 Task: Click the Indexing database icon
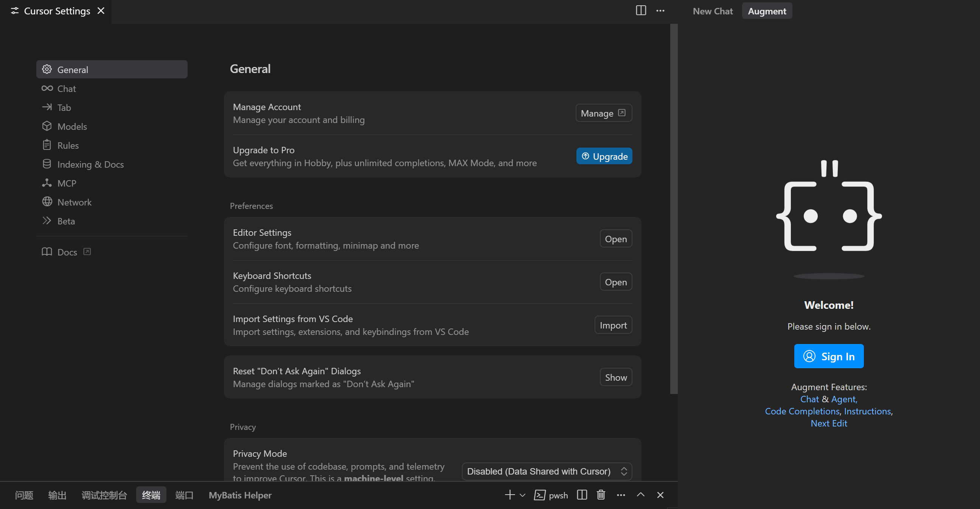pos(47,164)
